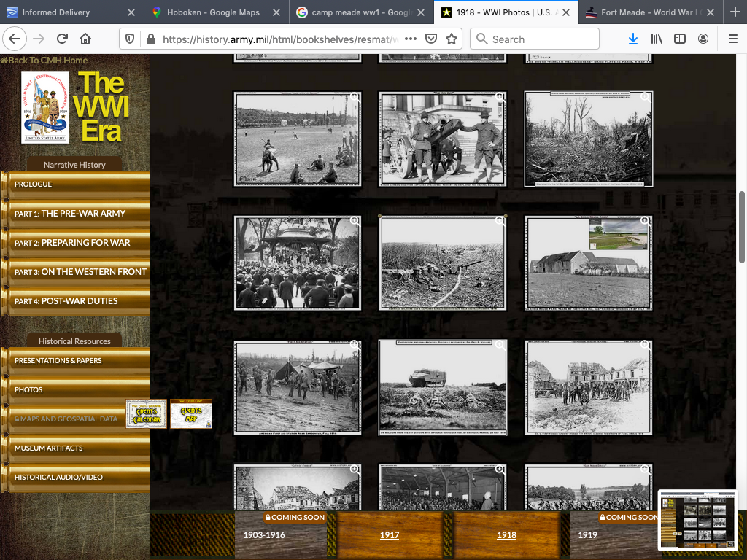Screen dimensions: 747x560
Task: Go to Firefox home page icon
Action: [85, 39]
